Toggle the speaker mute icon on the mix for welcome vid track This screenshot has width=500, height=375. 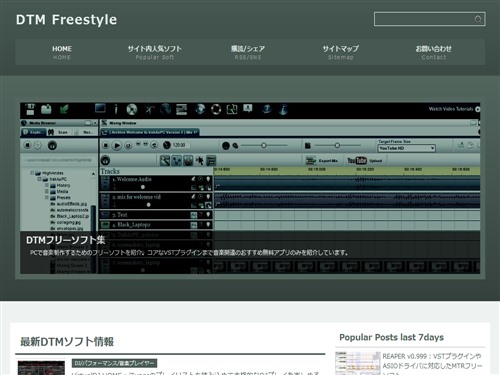(193, 197)
